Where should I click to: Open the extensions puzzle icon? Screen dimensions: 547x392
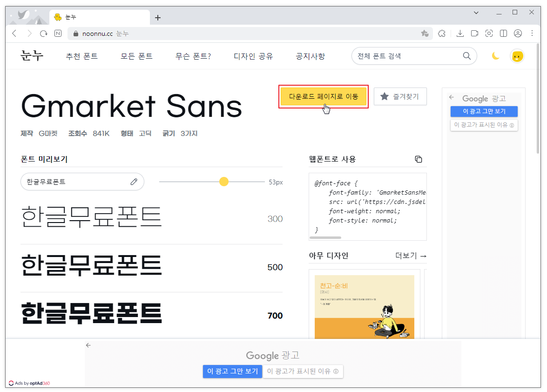[x=442, y=34]
